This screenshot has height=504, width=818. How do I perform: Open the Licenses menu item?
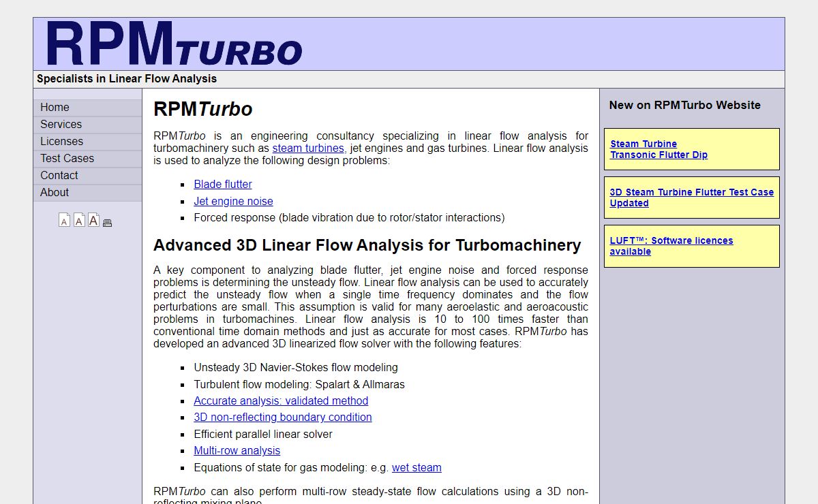pos(88,142)
